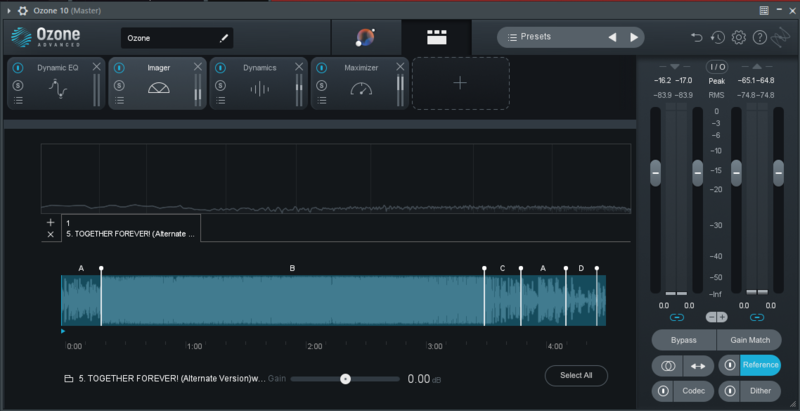
Task: Select the TOGETHER FOREVER reference track tab
Action: [x=130, y=228]
